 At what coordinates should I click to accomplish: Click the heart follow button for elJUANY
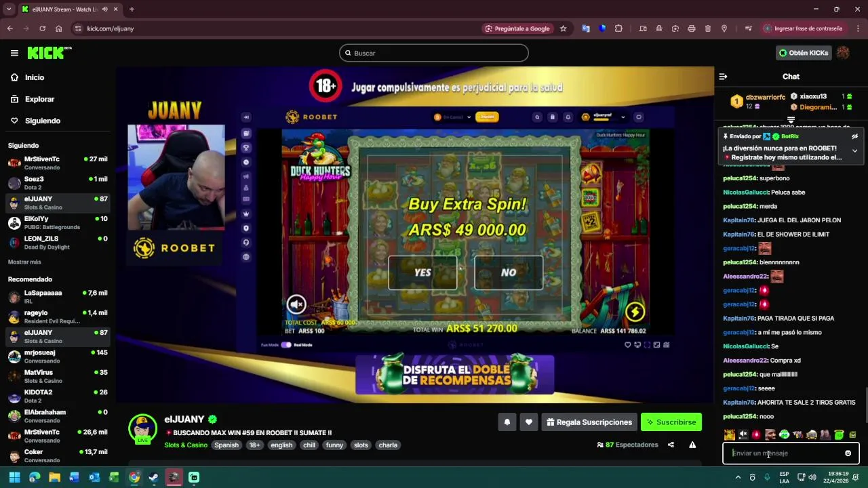pos(529,422)
